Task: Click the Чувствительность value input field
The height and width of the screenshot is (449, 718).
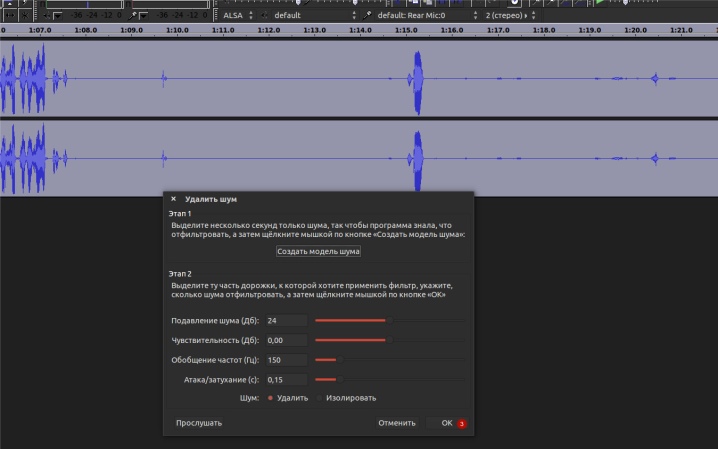Action: coord(286,340)
